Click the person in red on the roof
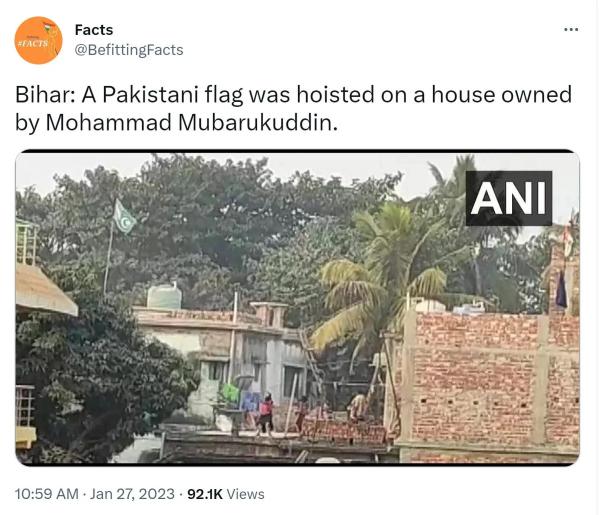Screen dimensions: 600x515 (266, 415)
